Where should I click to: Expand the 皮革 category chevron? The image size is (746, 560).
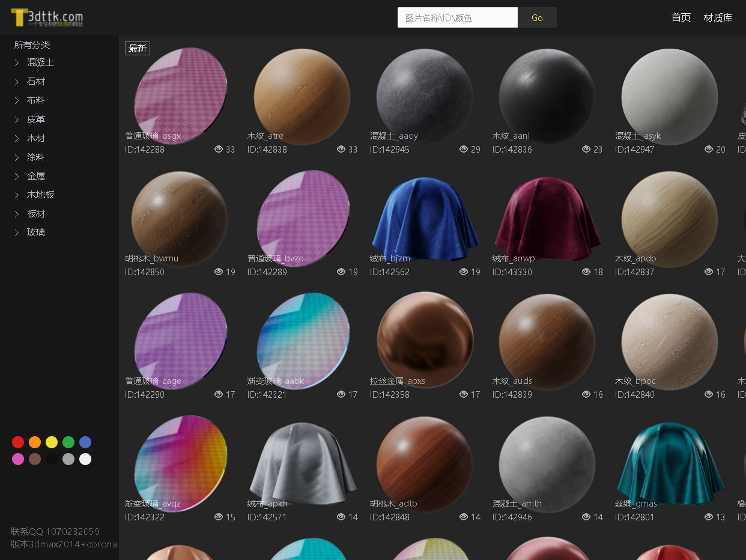pyautogui.click(x=17, y=120)
